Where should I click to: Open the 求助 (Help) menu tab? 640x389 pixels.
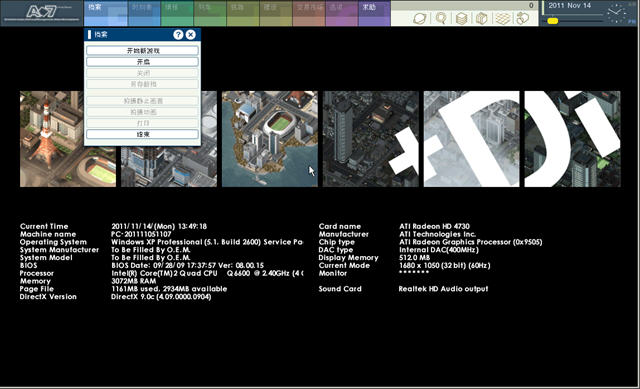tap(374, 13)
